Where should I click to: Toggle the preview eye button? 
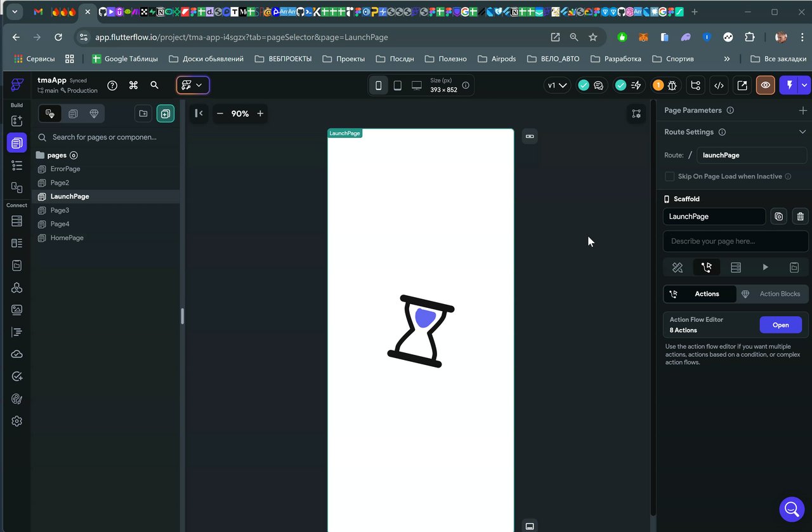[x=766, y=85]
